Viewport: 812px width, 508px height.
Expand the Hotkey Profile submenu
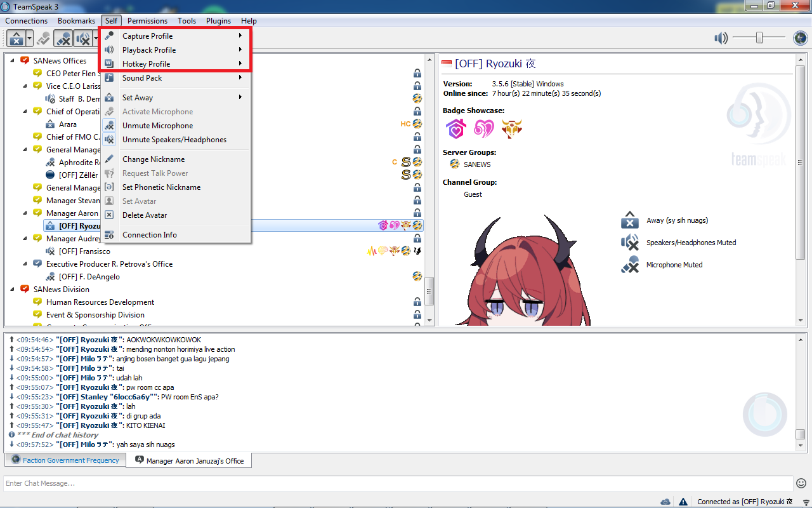click(175, 64)
